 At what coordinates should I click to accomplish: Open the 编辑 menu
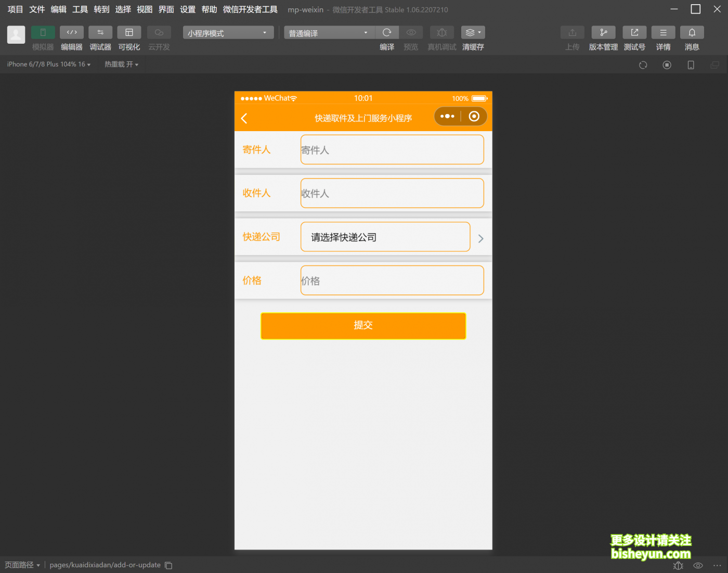(x=59, y=9)
